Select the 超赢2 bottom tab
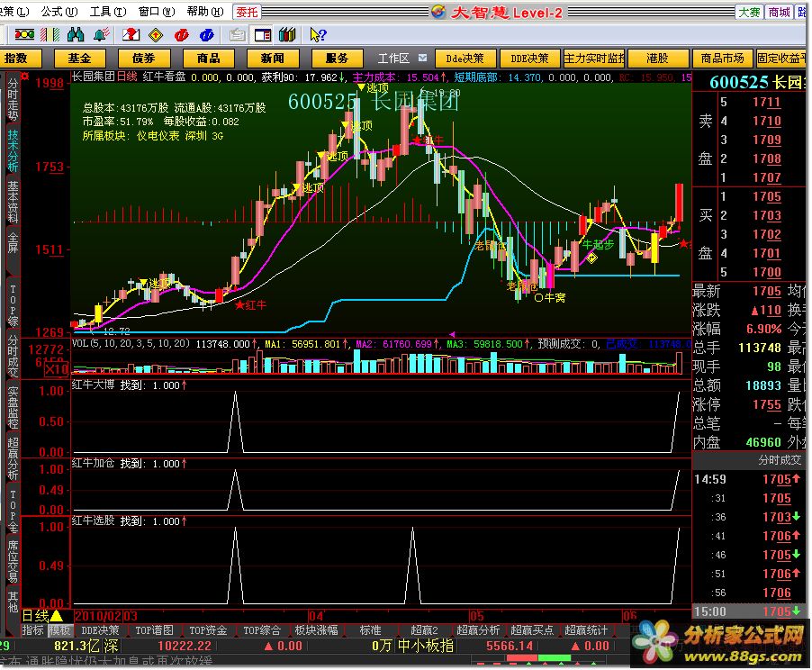The height and width of the screenshot is (670, 812). [424, 630]
